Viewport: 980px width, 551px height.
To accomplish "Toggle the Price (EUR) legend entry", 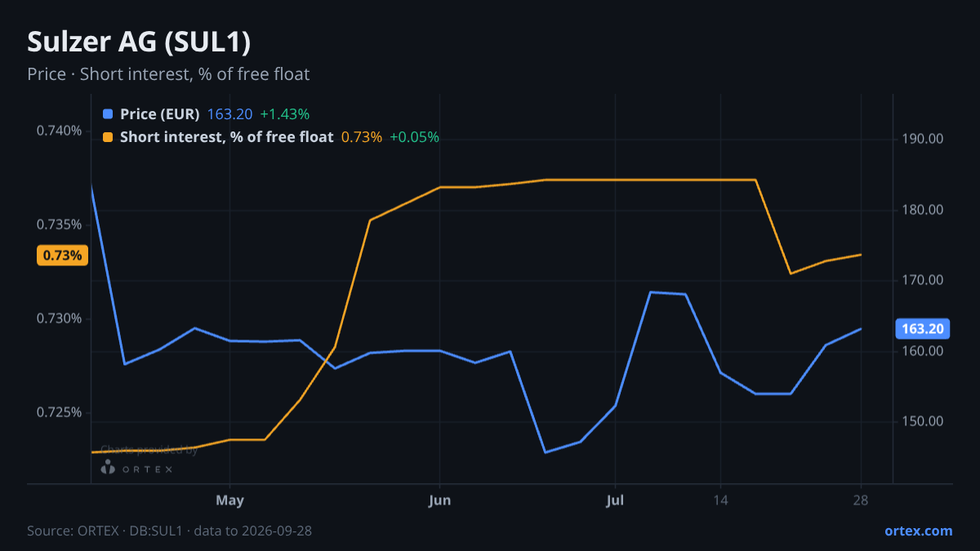I will [x=159, y=114].
